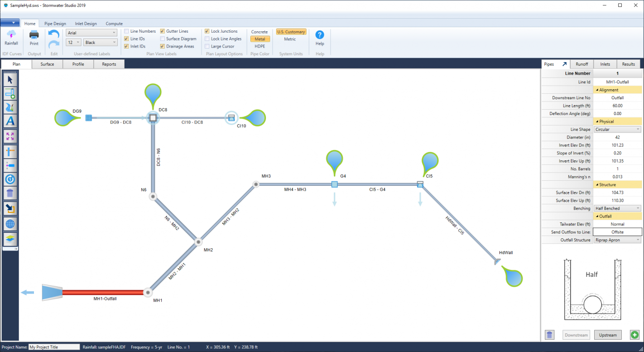The height and width of the screenshot is (352, 644).
Task: Open the Black label color dropdown
Action: (100, 43)
